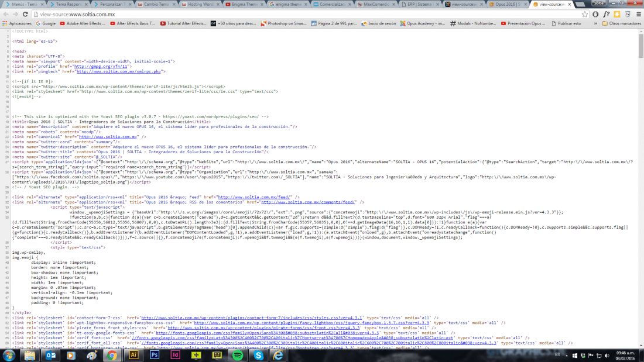Open the jquery.fancybox css link
Image resolution: width=644 pixels, height=362 pixels.
pyautogui.click(x=311, y=323)
